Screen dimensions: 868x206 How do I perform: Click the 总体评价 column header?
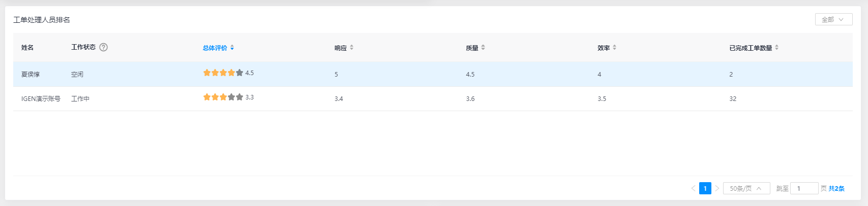point(215,48)
